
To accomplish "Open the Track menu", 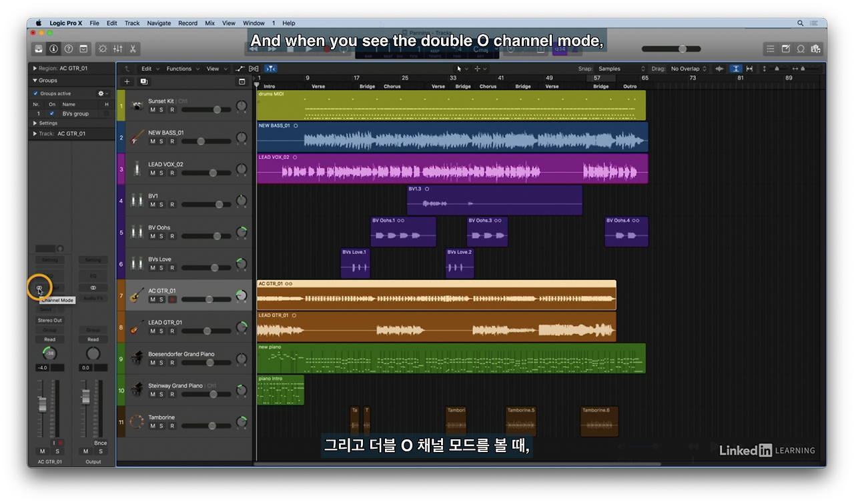I will pos(132,23).
